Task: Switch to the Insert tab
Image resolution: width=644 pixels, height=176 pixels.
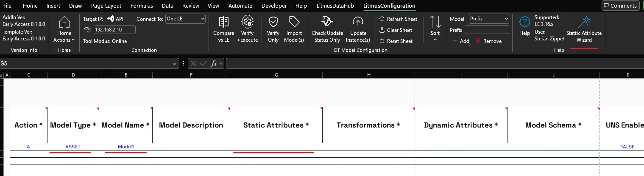Action: 53,6
